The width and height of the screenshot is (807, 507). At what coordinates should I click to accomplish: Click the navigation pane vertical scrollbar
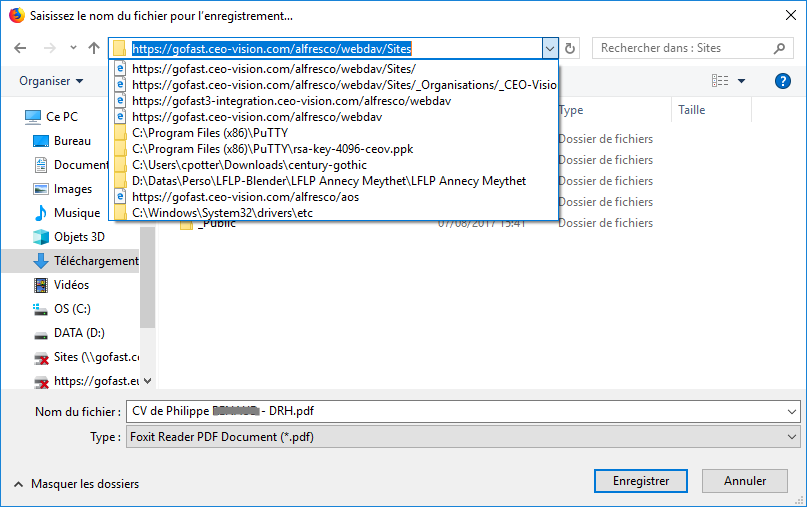148,280
